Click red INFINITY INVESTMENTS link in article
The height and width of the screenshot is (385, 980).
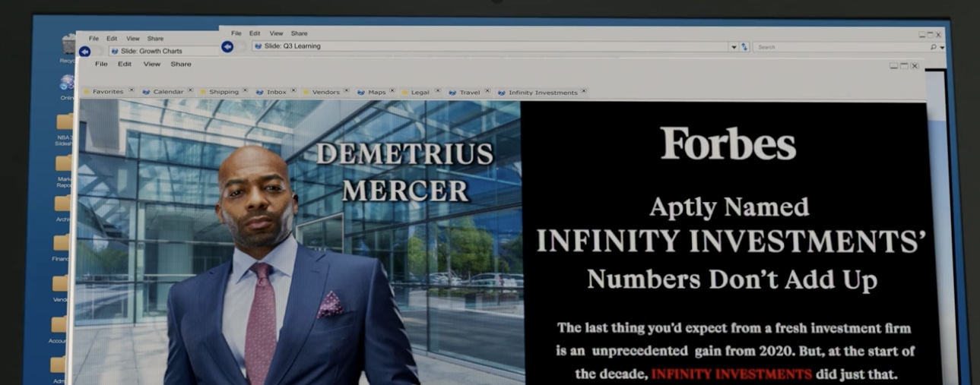(731, 374)
